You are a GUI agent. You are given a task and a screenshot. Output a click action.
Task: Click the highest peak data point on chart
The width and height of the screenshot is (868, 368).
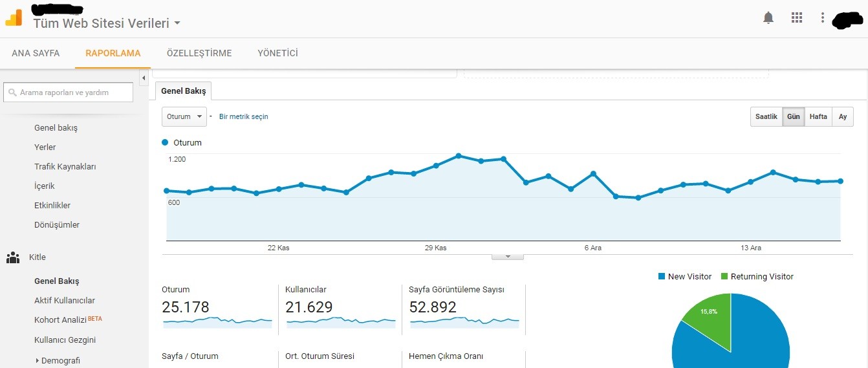tap(459, 156)
